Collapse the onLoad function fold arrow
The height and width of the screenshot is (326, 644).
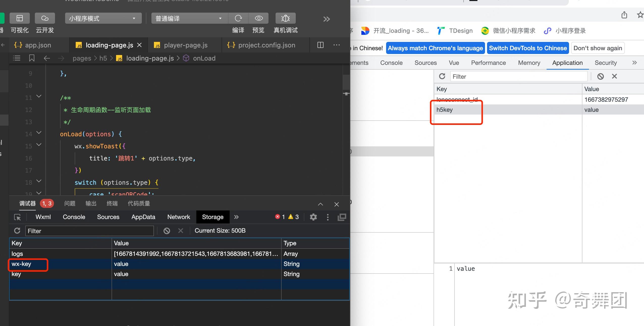(x=39, y=132)
